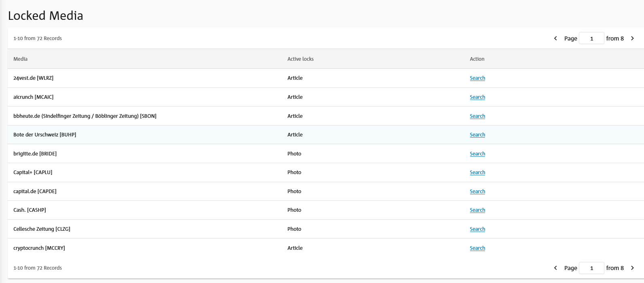This screenshot has width=644, height=283.
Task: Select Bote der Urschweiz [BUHP] media name
Action: click(x=44, y=135)
